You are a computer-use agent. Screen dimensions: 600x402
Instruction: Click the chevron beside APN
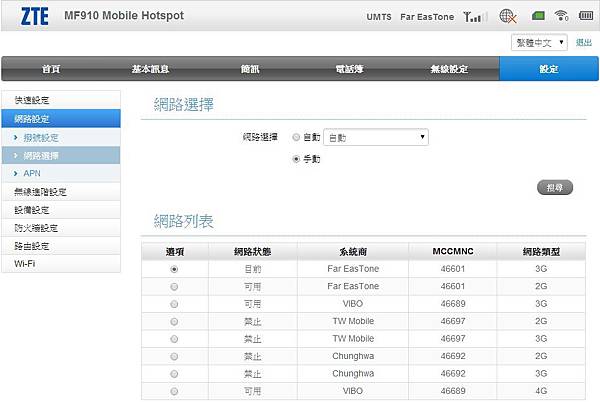pyautogui.click(x=15, y=173)
